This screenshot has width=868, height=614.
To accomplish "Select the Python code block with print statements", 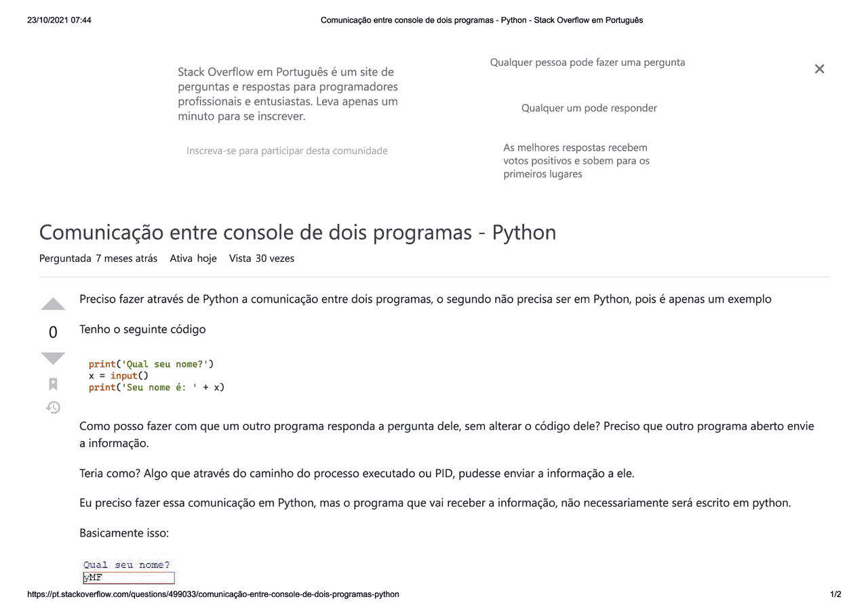I will [x=155, y=375].
